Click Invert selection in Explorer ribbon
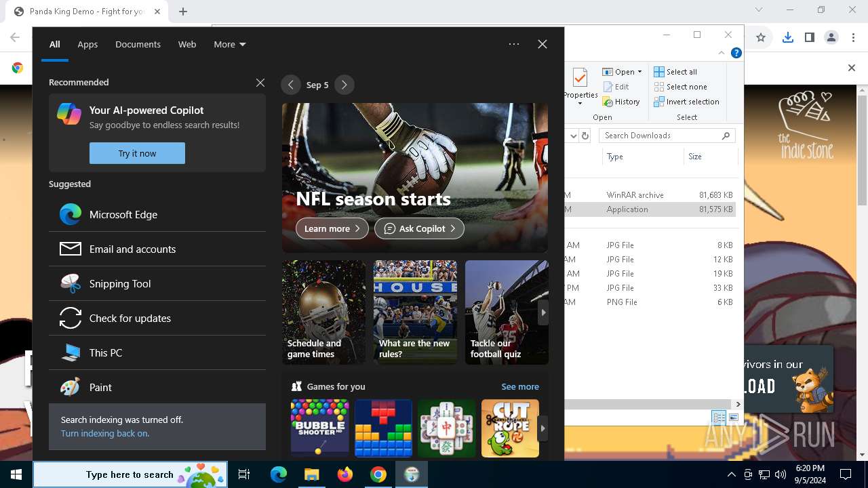The width and height of the screenshot is (868, 488). (x=686, y=102)
